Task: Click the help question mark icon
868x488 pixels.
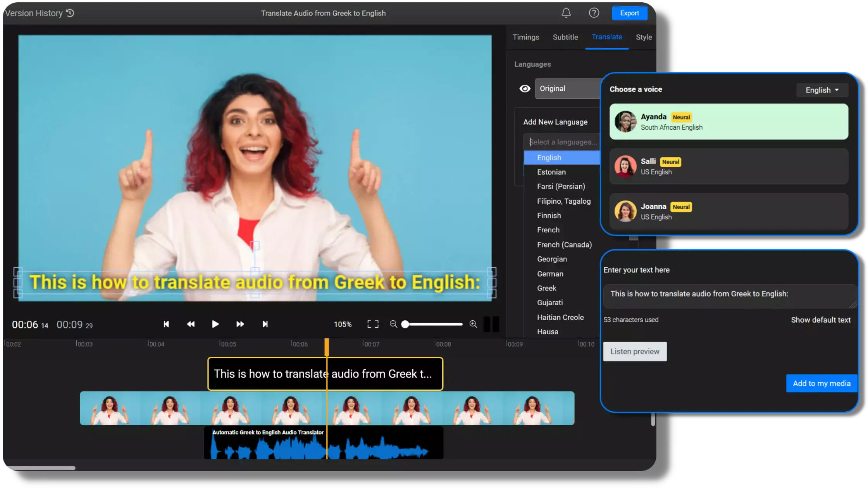Action: (594, 13)
